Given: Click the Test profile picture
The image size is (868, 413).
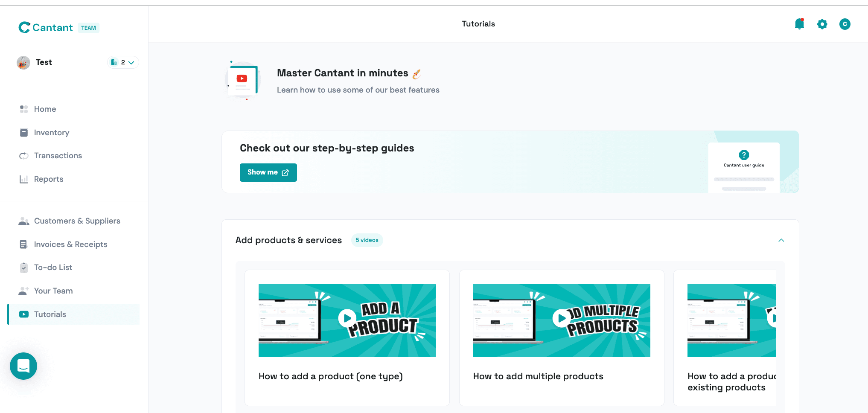Looking at the screenshot, I should point(23,62).
